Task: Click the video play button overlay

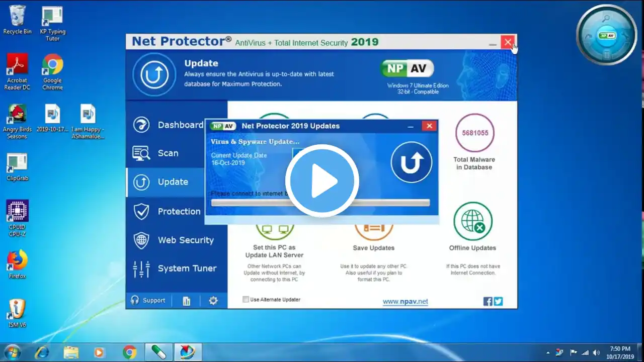Action: [x=322, y=180]
